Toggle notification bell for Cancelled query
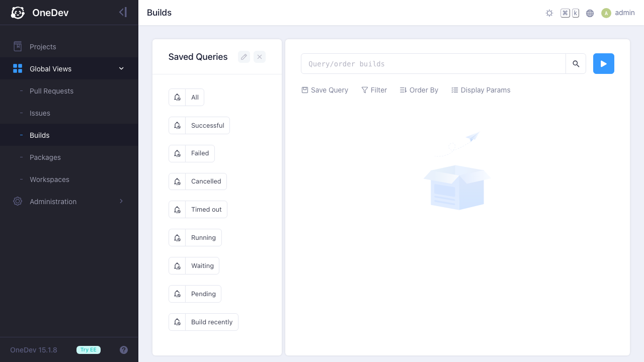644x362 pixels. (x=177, y=182)
